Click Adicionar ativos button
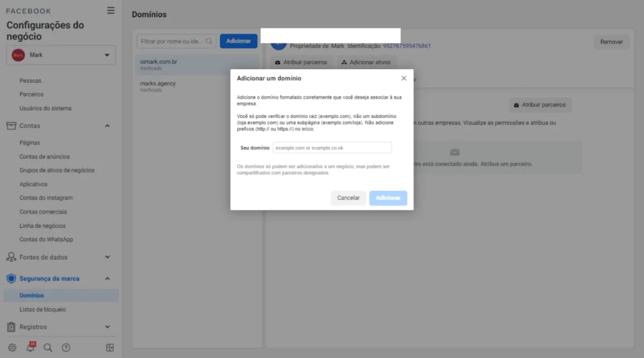 (366, 62)
